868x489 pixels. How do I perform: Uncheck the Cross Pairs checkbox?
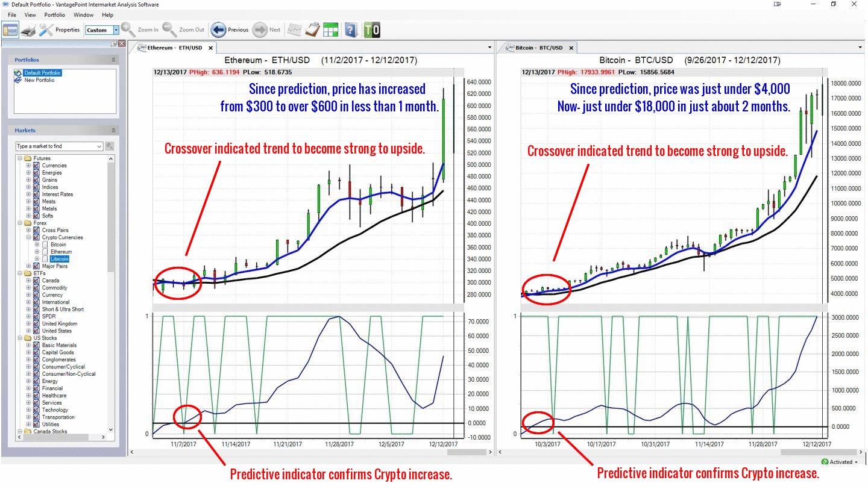pyautogui.click(x=36, y=230)
